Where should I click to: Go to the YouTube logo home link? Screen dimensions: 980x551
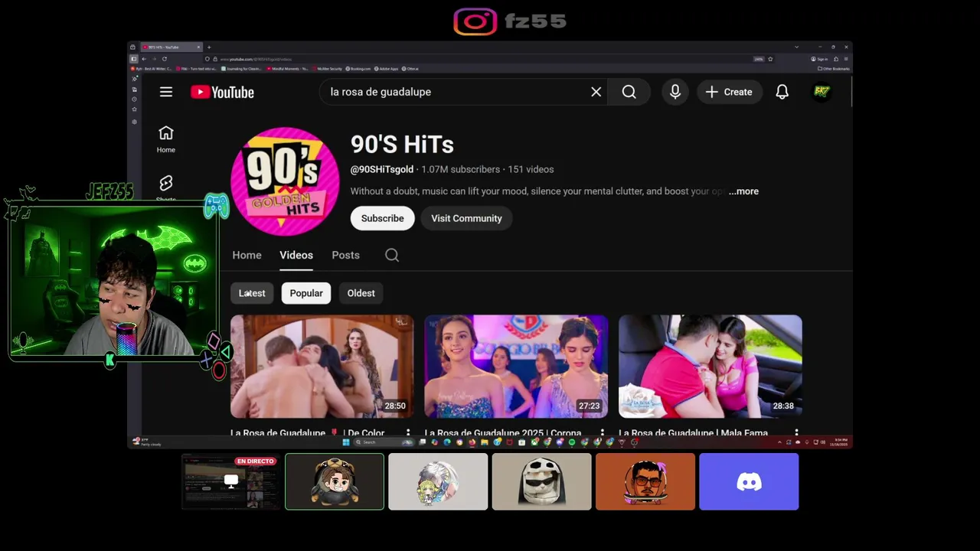222,92
